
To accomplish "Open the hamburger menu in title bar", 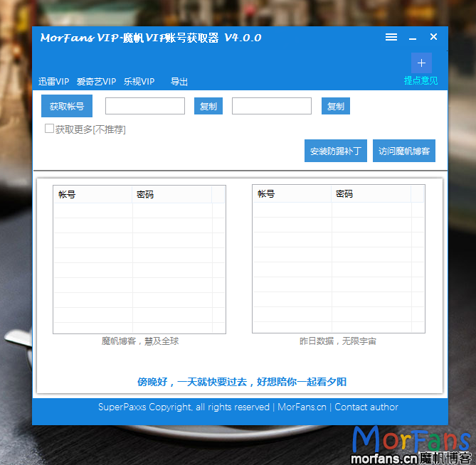I will 391,38.
